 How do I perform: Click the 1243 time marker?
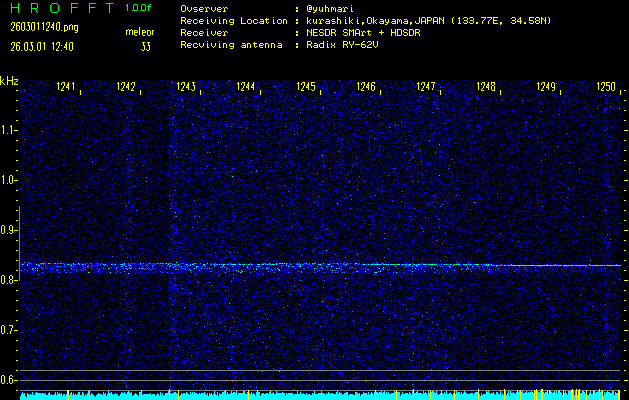(x=186, y=87)
